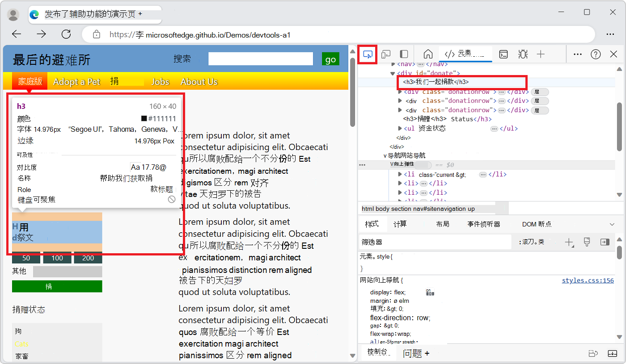Focus the 其他 amount input field
Screen dimensions: 626x364
pyautogui.click(x=68, y=272)
